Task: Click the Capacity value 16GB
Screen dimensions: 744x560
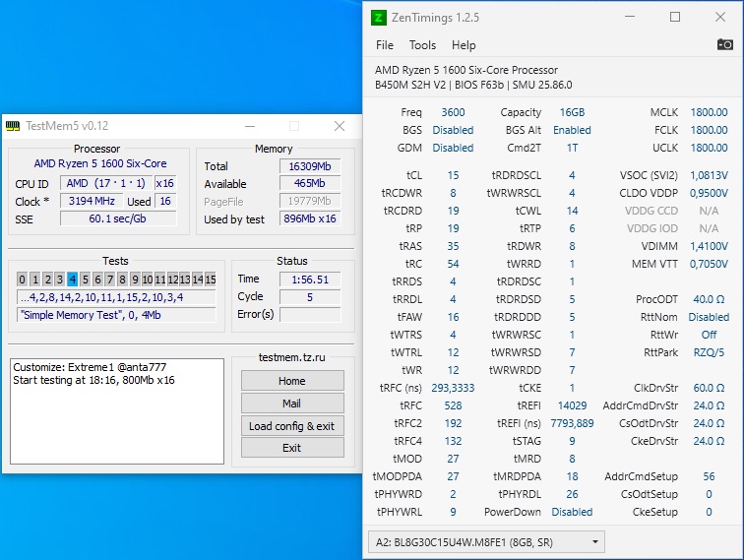Action: (572, 112)
